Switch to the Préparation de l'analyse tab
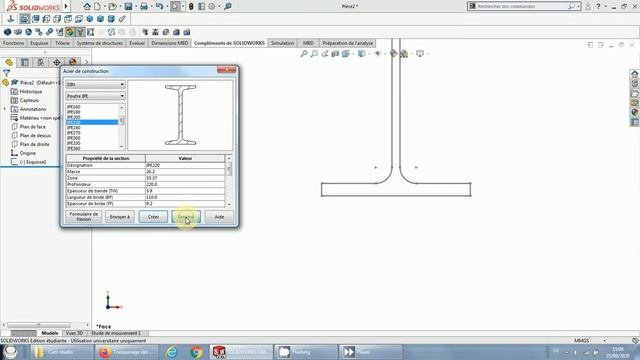640x360 pixels. (x=347, y=43)
